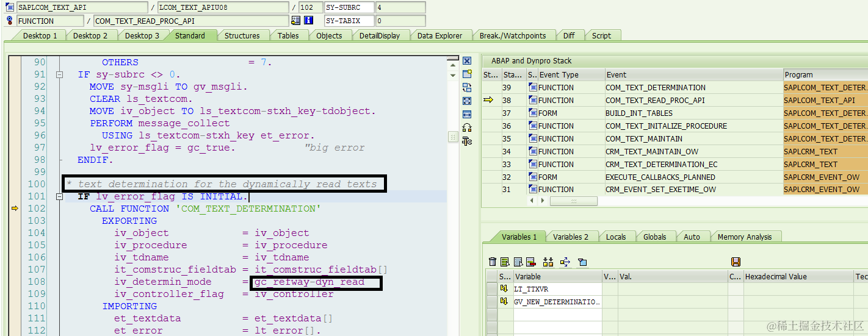Click the navigate-to-source icon after COM_TEXT_READ_PROC_API
868x336 pixels.
tap(295, 21)
